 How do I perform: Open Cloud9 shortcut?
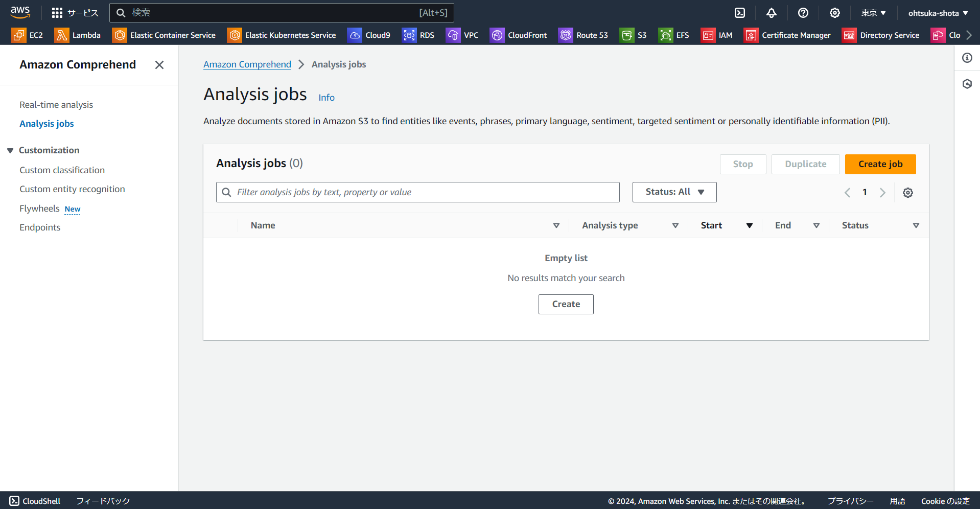(x=369, y=35)
